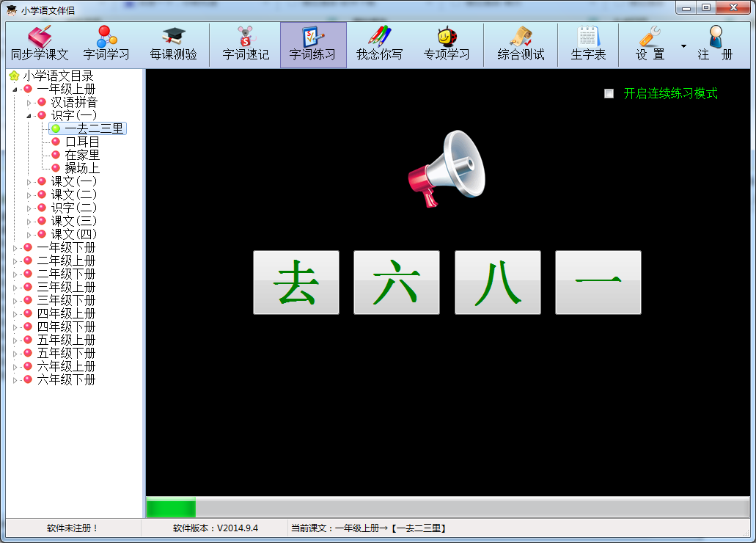Screen dimensions: 756x543
Task: Choose the answer card 去
Action: tap(296, 283)
